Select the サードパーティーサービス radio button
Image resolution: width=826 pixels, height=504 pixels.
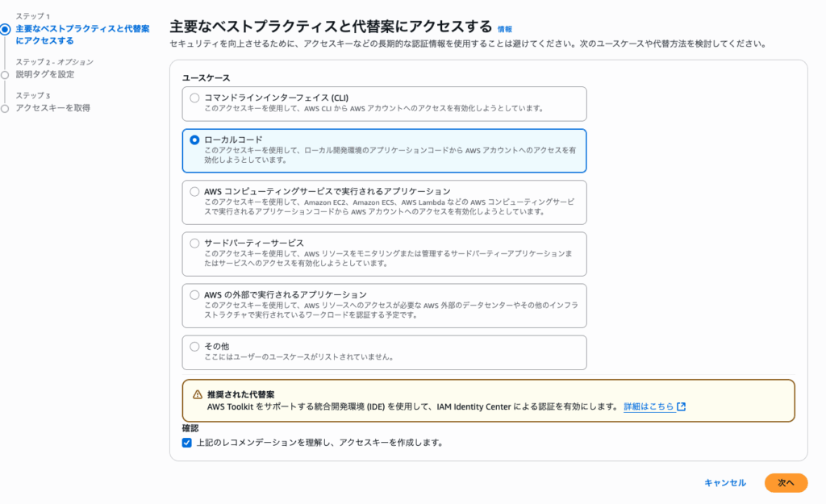click(194, 244)
